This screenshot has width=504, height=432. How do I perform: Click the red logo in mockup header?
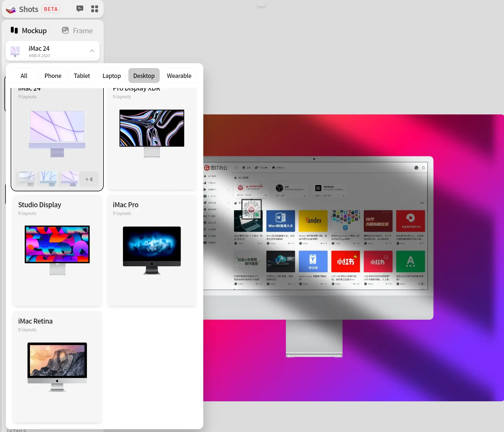click(207, 168)
